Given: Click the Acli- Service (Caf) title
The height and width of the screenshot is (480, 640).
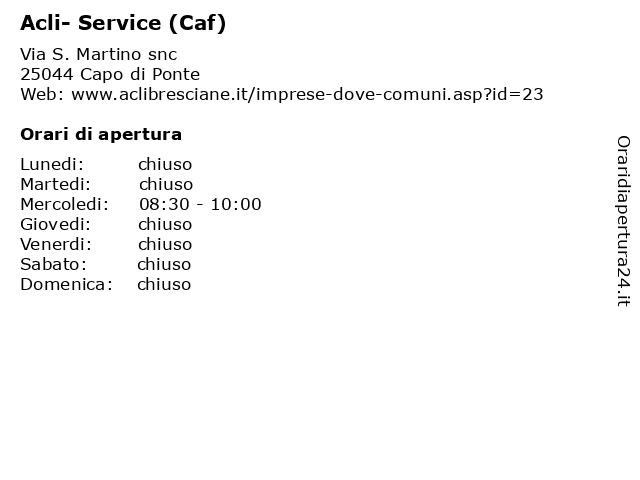Looking at the screenshot, I should click(123, 23).
